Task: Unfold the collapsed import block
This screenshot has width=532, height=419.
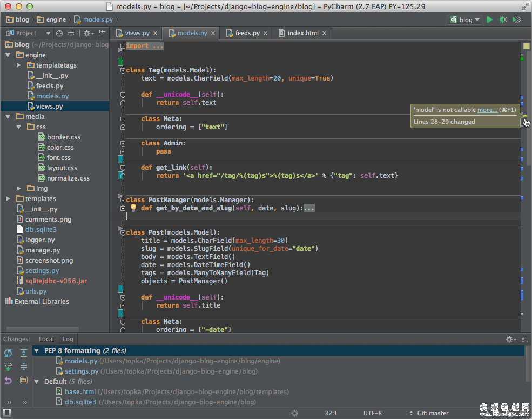Action: coord(123,46)
